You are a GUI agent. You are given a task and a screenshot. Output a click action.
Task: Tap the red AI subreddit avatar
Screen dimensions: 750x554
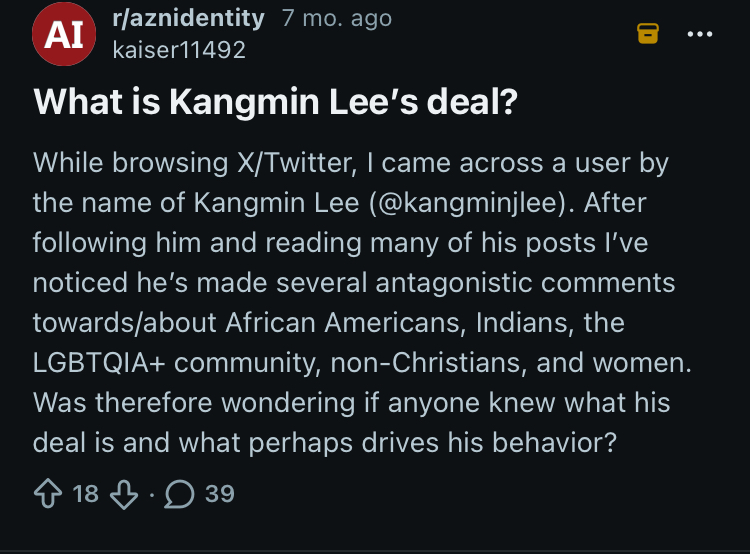pos(64,34)
